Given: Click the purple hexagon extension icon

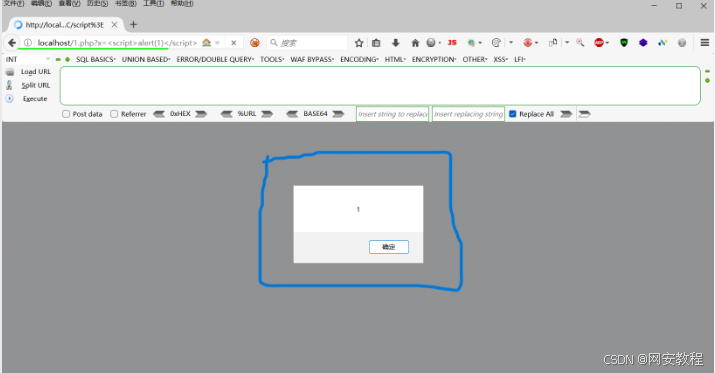Looking at the screenshot, I should [x=643, y=43].
